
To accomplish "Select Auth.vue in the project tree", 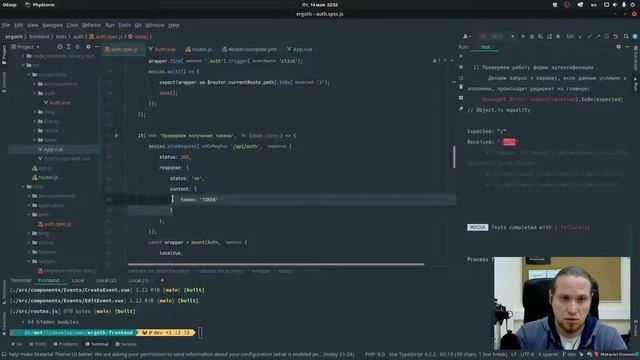I will [x=57, y=103].
